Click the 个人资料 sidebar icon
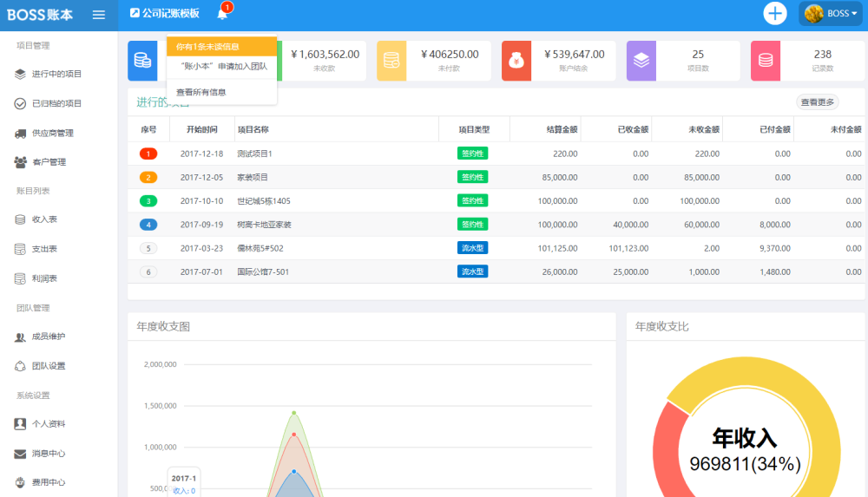The width and height of the screenshot is (868, 497). pyautogui.click(x=20, y=424)
